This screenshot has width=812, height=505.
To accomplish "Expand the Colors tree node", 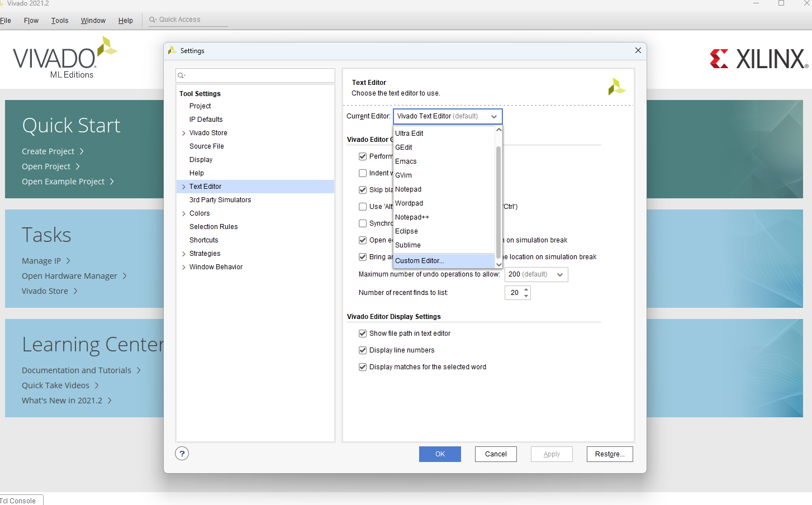I will (184, 213).
